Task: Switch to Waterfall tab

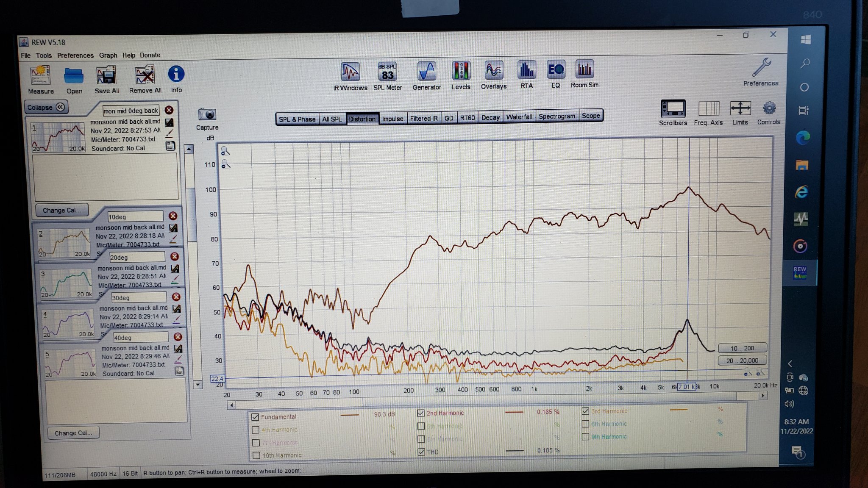Action: [x=519, y=117]
